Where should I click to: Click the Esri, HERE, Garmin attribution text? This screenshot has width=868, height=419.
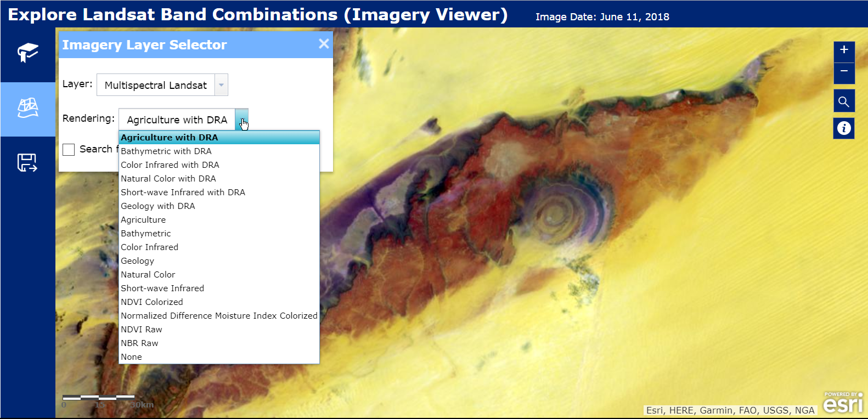[x=730, y=410]
